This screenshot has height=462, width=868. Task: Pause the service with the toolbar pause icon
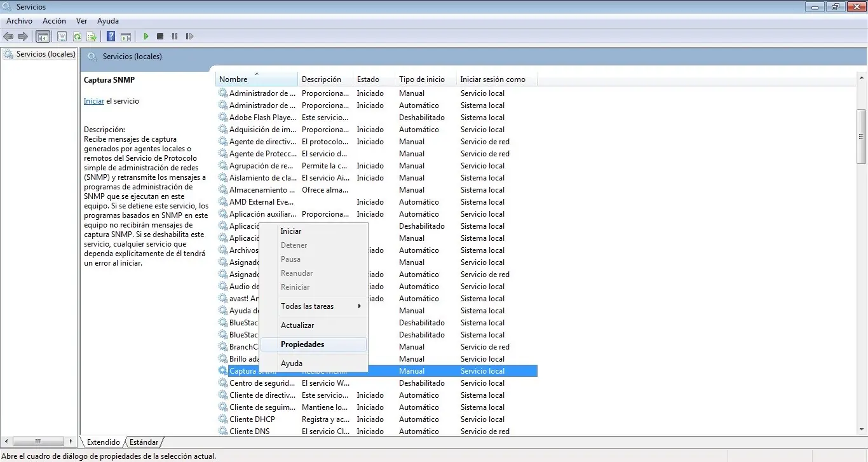click(175, 36)
